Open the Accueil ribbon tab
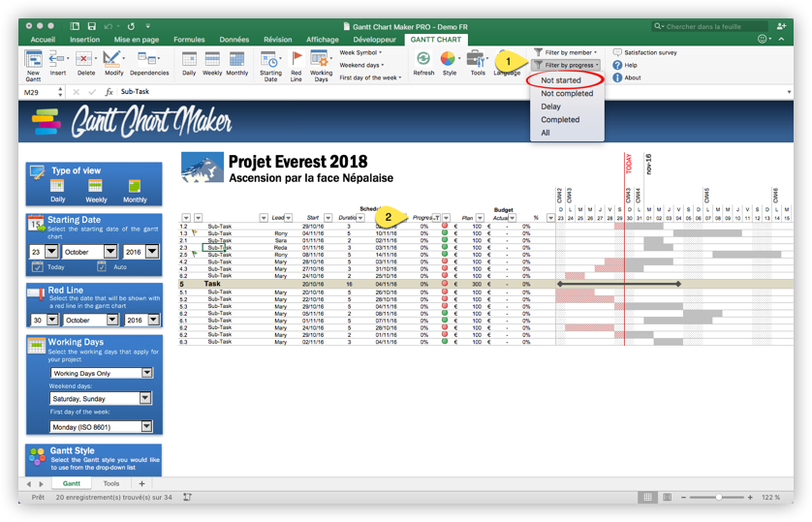Viewport: 812px width, 522px height. (43, 40)
